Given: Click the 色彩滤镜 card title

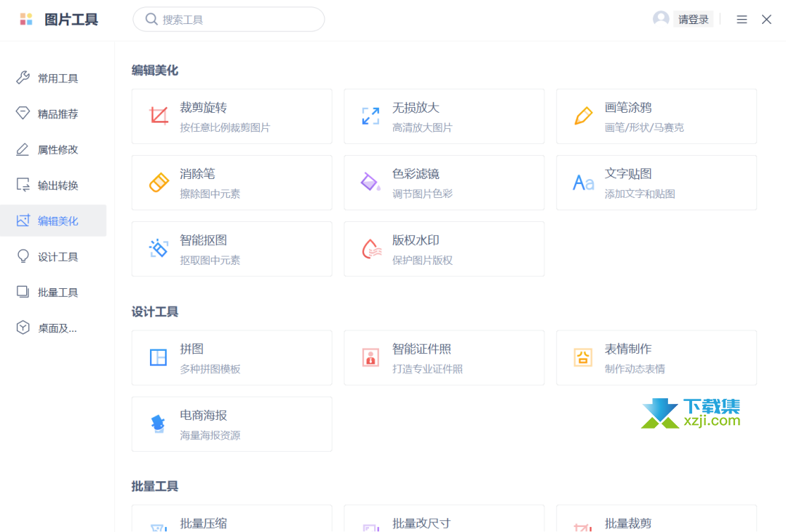Looking at the screenshot, I should 416,173.
